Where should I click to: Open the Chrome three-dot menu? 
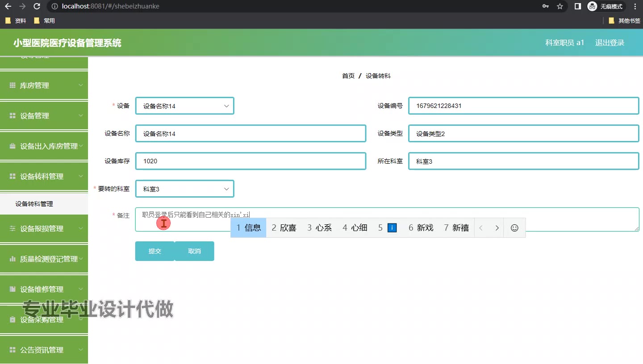[x=635, y=6]
